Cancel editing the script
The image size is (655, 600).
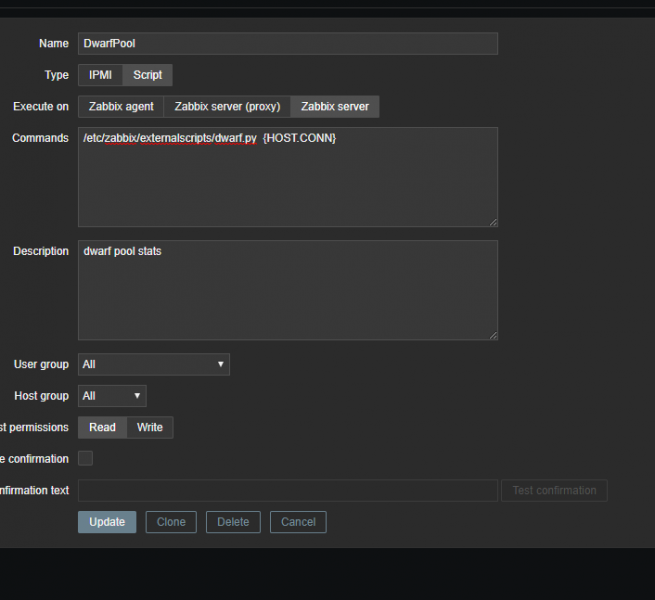(x=298, y=522)
